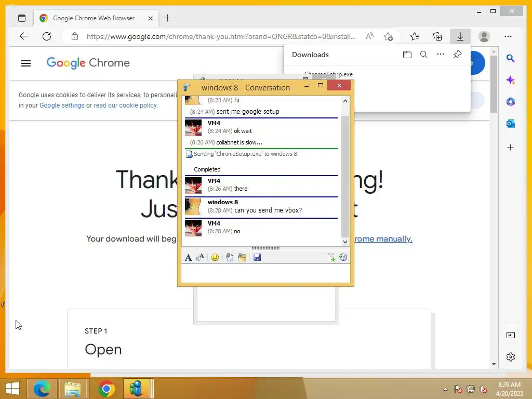Open the smiley emoticon picker
Screen dimensions: 532x399
(215, 258)
